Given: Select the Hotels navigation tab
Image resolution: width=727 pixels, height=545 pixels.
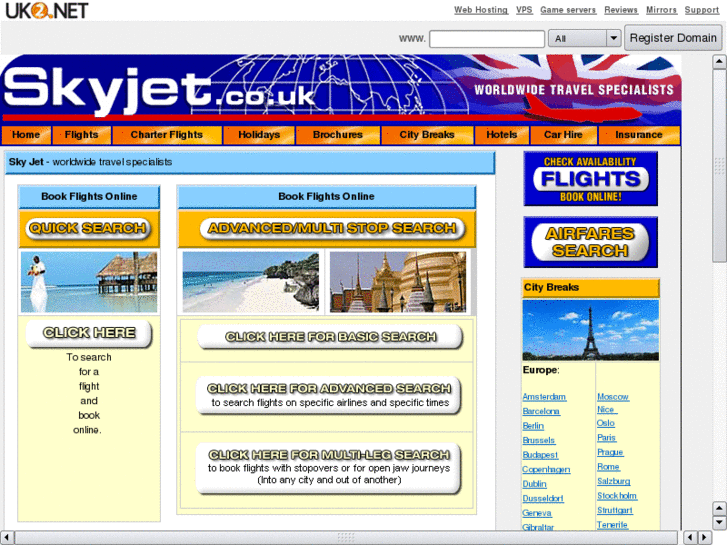Looking at the screenshot, I should 502,135.
